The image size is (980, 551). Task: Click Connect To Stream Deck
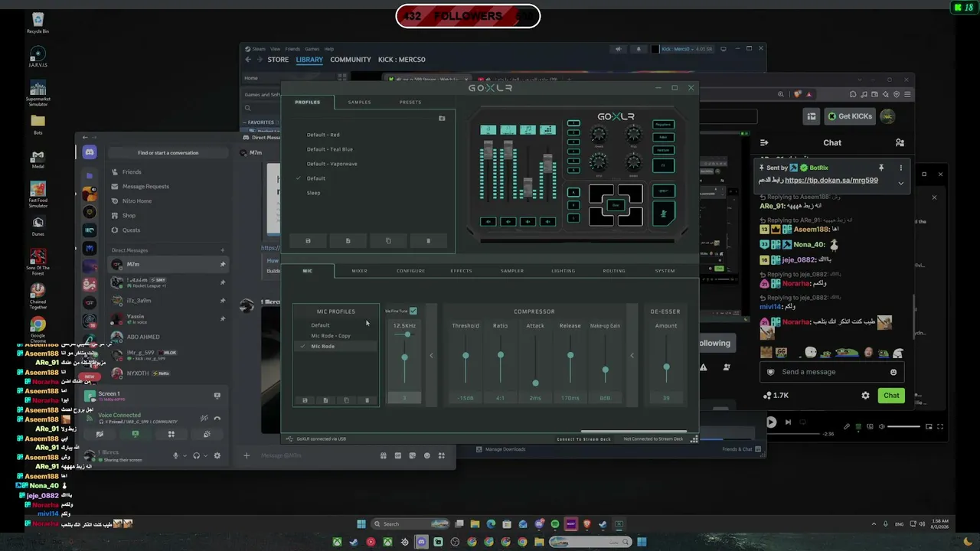click(x=584, y=439)
